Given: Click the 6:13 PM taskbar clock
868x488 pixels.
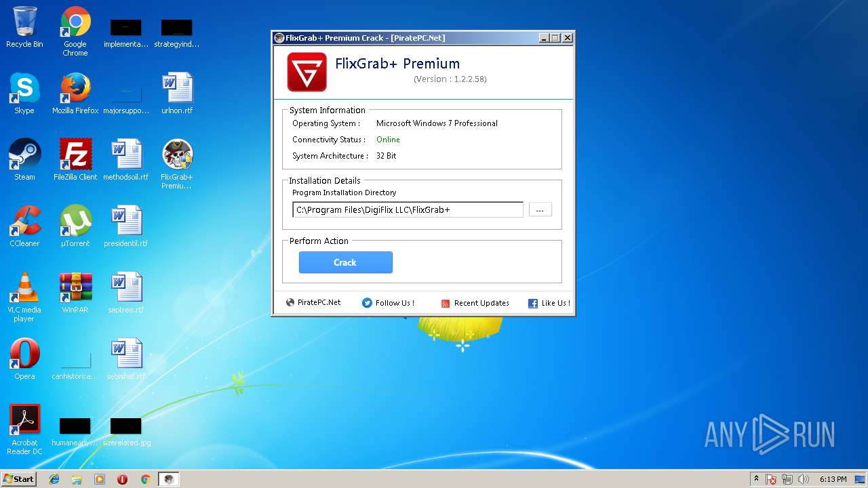Looking at the screenshot, I should (833, 479).
